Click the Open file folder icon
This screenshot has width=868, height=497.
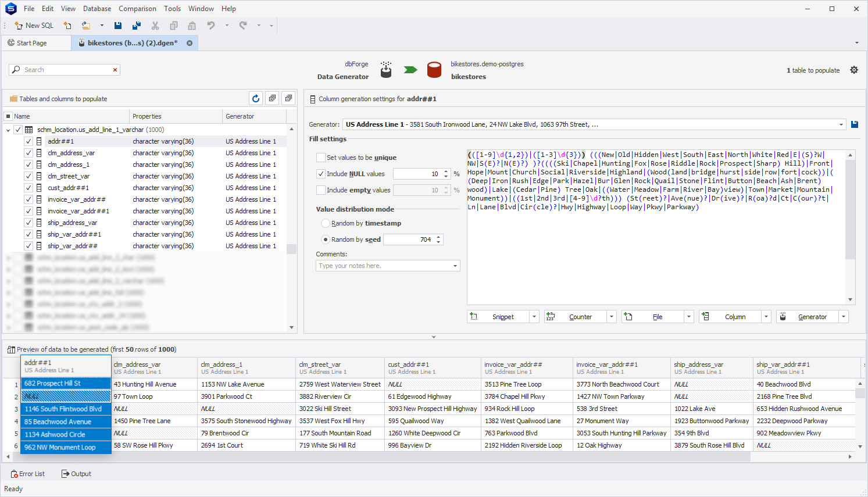coord(86,26)
